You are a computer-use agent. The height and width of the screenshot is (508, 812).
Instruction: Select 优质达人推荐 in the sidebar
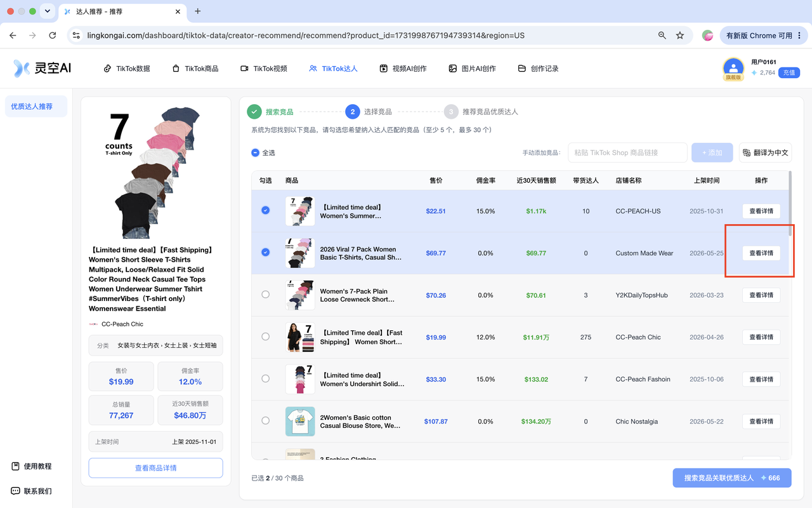point(36,107)
